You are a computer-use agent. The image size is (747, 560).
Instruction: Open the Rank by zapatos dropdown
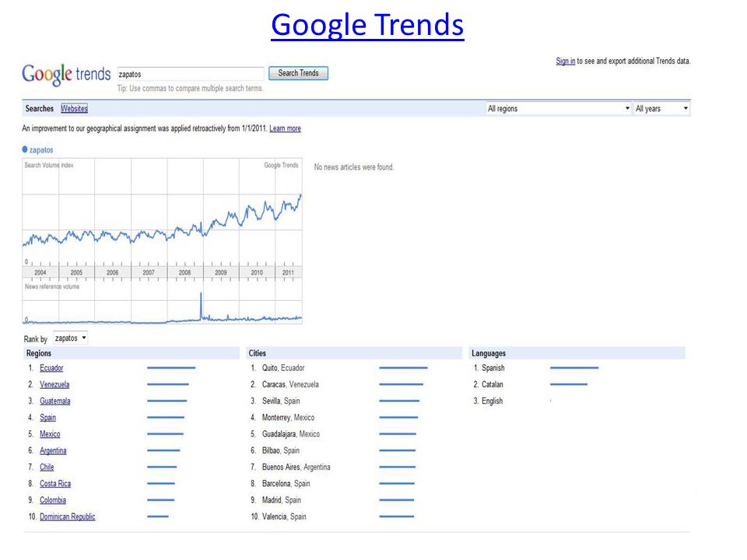pyautogui.click(x=70, y=338)
